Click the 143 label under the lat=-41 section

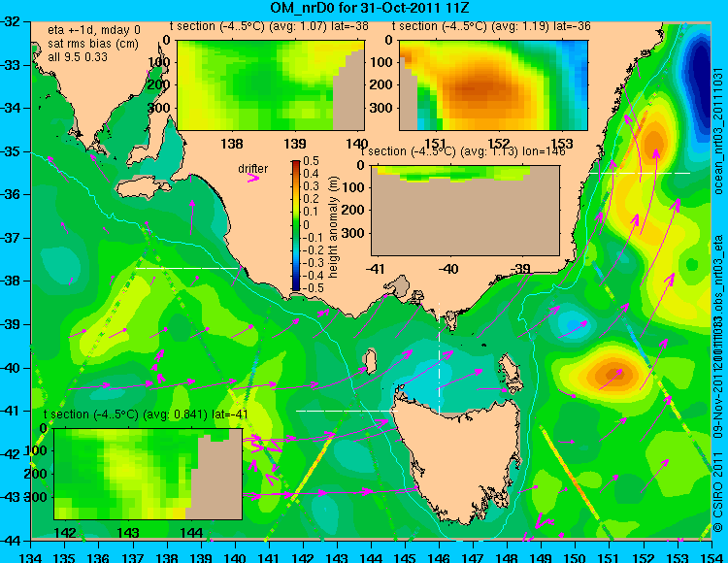[128, 533]
